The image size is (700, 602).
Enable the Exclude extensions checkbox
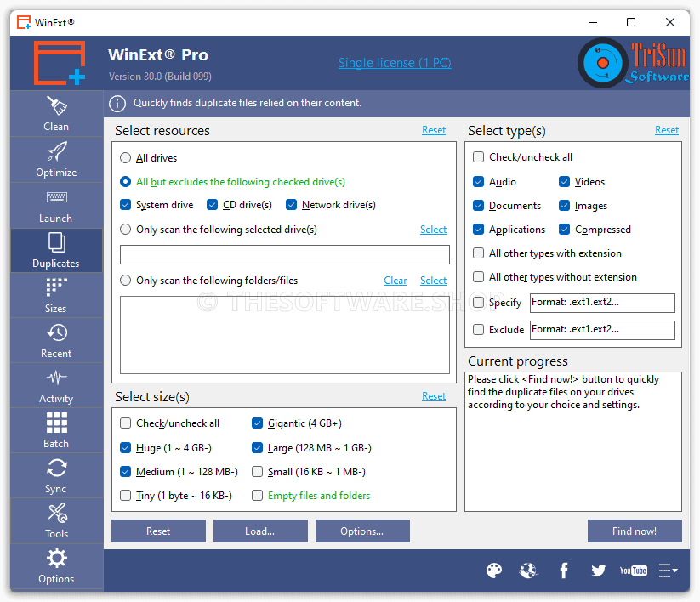tap(478, 330)
